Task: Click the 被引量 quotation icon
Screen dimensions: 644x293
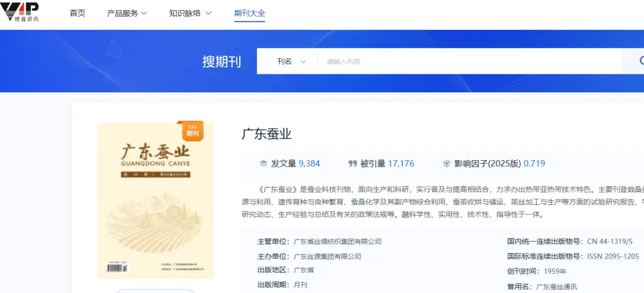Action: click(352, 164)
